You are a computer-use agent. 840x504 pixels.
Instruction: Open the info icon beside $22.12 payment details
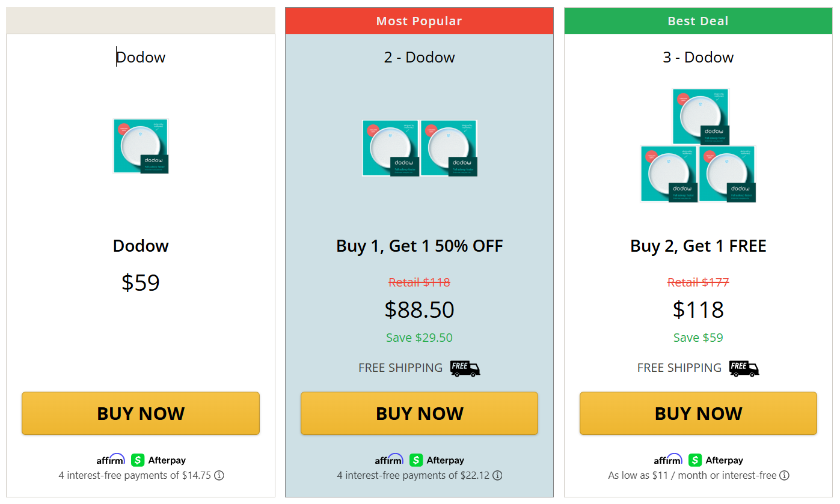(x=498, y=475)
